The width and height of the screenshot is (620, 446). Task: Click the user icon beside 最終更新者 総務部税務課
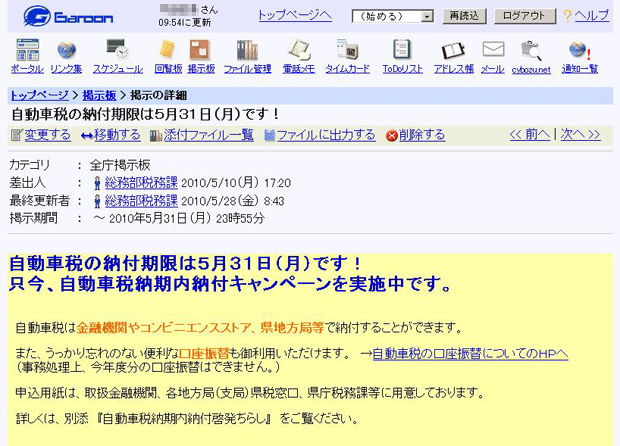point(97,201)
